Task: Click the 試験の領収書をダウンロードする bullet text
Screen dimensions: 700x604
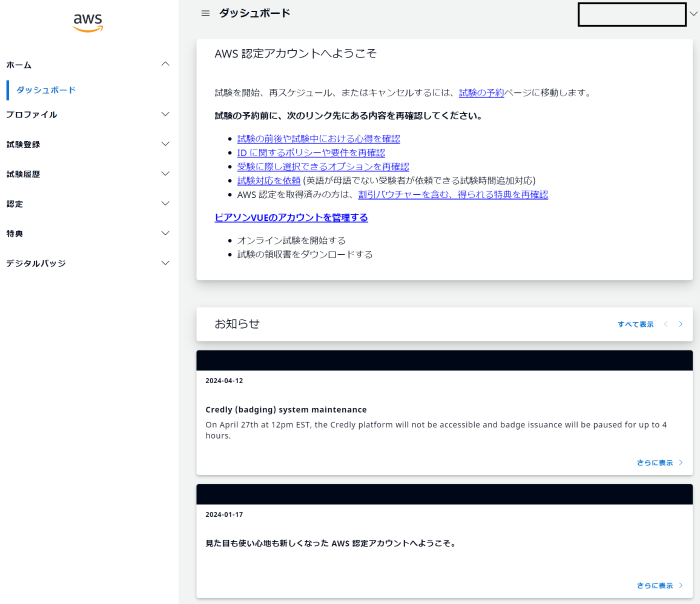Action: 305,254
